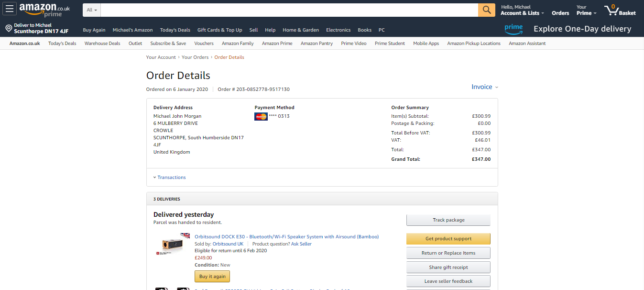Click Return or Replace Items
This screenshot has height=290, width=644.
(x=448, y=253)
